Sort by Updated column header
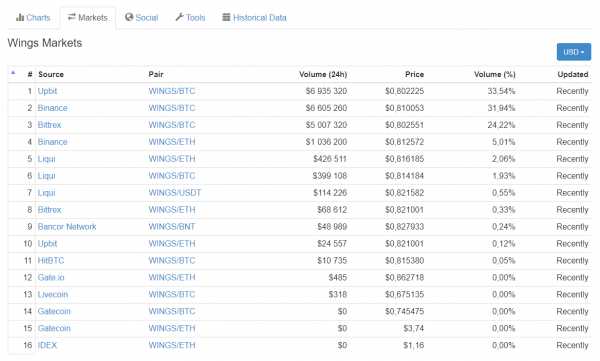 tap(572, 75)
